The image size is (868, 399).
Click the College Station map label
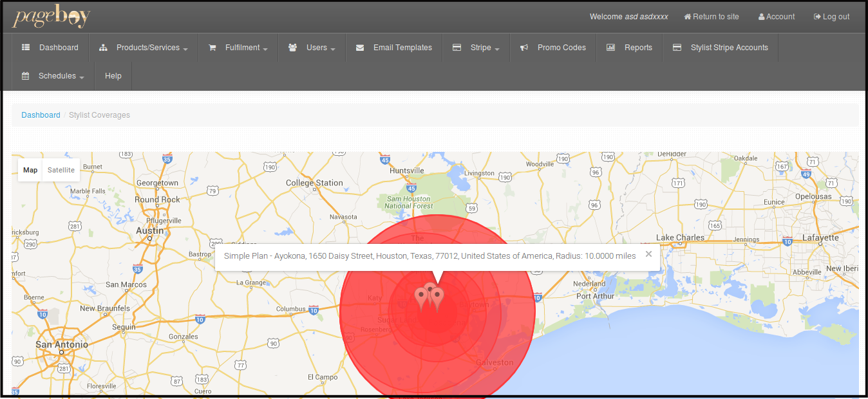[x=314, y=183]
